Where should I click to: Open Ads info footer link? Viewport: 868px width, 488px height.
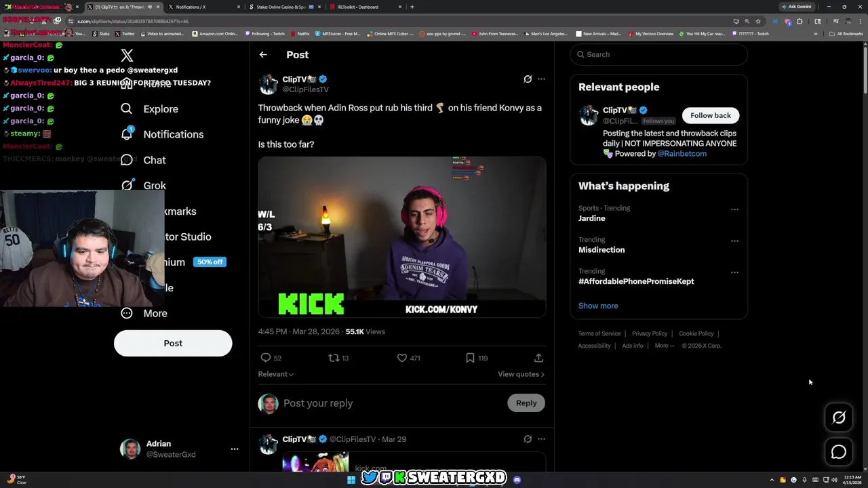pos(633,346)
